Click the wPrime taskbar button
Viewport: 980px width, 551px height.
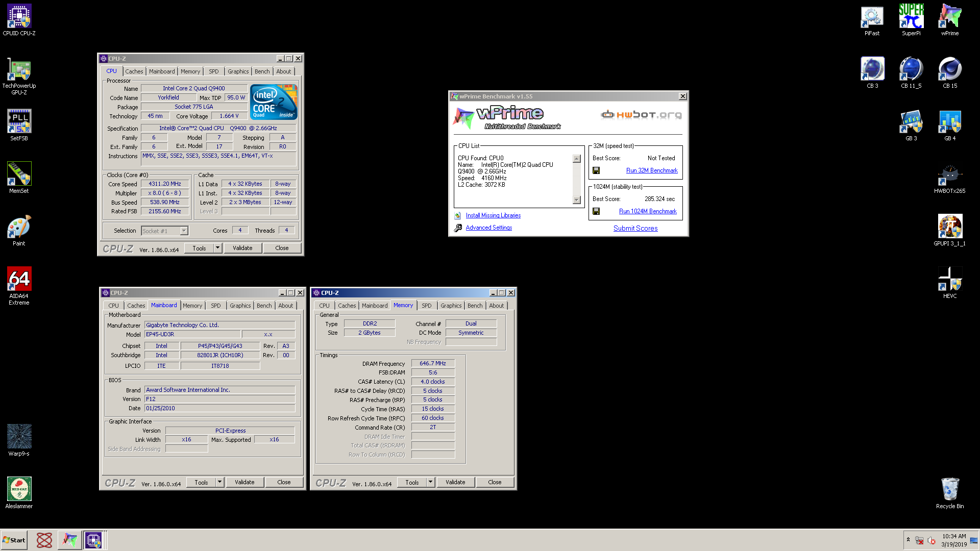[x=69, y=540]
